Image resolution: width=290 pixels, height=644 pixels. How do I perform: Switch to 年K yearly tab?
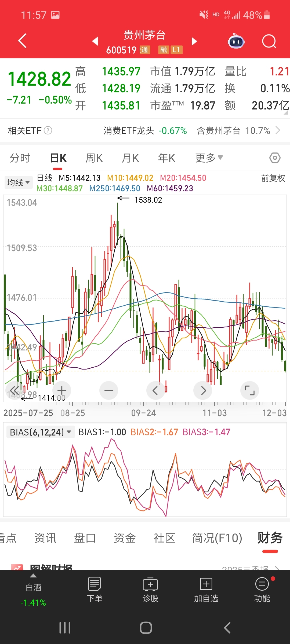tap(166, 158)
